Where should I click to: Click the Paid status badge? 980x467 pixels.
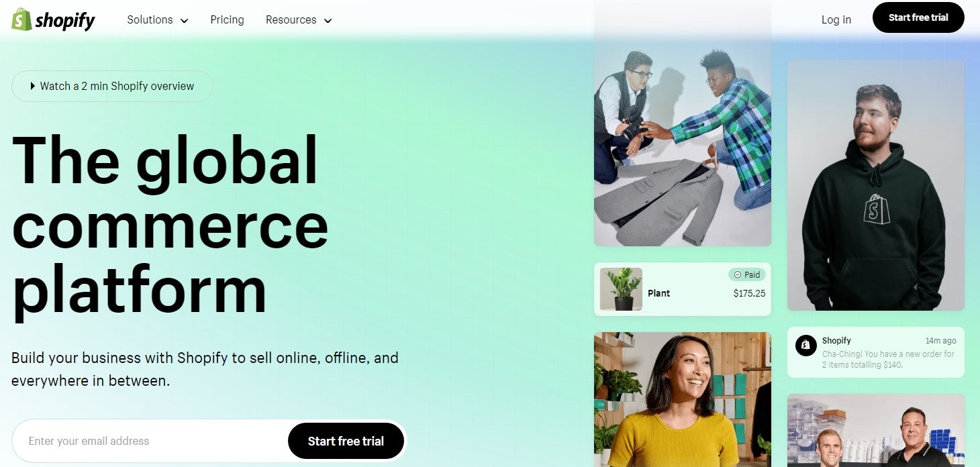[746, 274]
